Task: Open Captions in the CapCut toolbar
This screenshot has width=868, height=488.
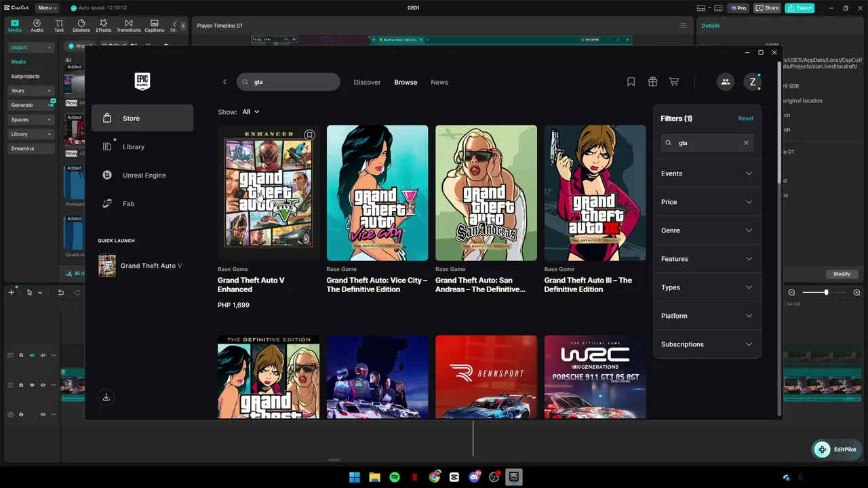Action: pyautogui.click(x=154, y=26)
